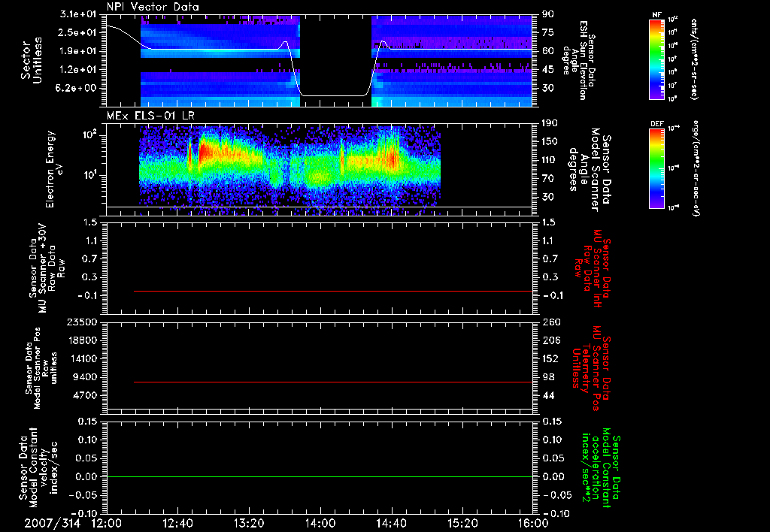The height and width of the screenshot is (532, 770).
Task: Click the 14:40 time axis label
Action: pyautogui.click(x=391, y=523)
